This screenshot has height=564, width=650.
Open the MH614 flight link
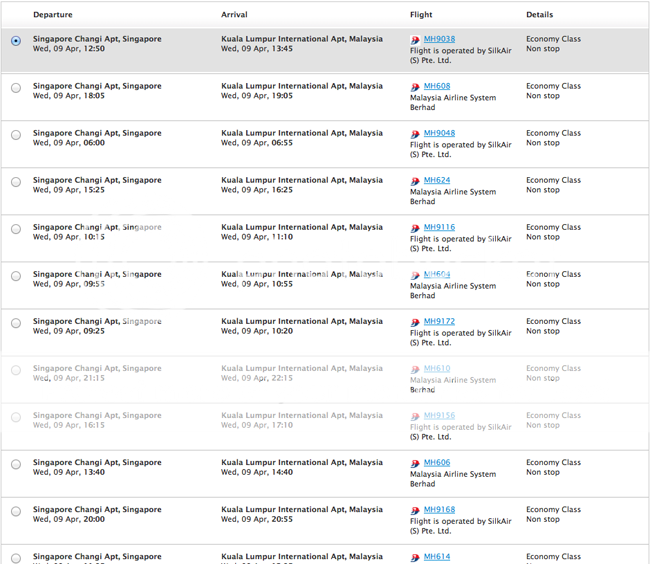coord(437,557)
